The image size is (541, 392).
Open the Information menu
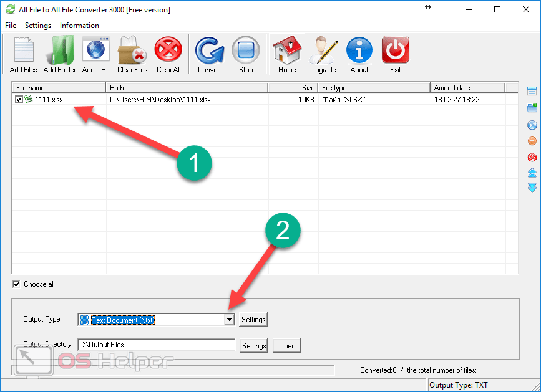pyautogui.click(x=79, y=26)
